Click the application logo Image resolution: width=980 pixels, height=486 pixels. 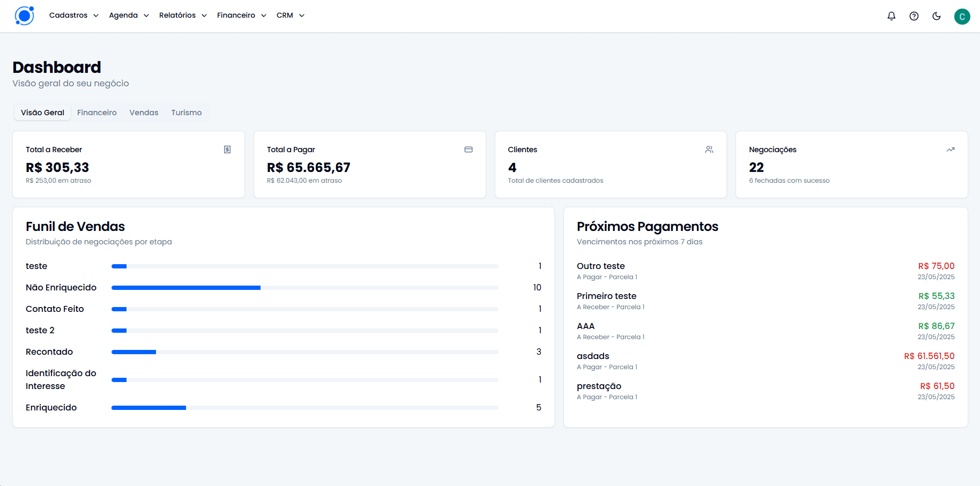(x=24, y=16)
